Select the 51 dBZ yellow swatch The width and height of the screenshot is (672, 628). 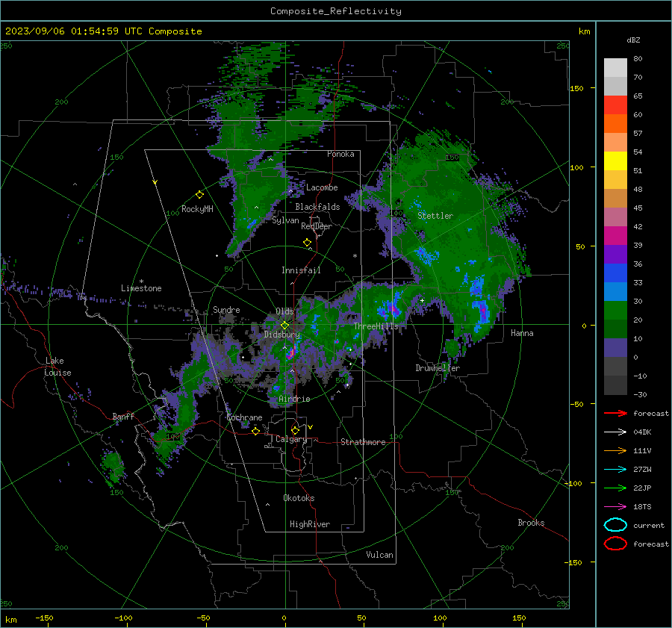[x=615, y=161]
